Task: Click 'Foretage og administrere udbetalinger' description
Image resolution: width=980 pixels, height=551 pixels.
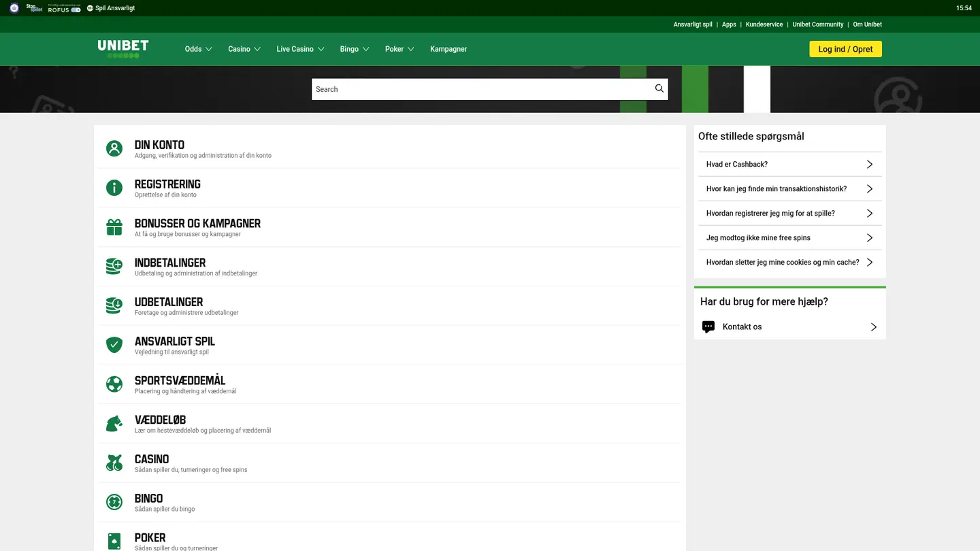Action: [186, 313]
